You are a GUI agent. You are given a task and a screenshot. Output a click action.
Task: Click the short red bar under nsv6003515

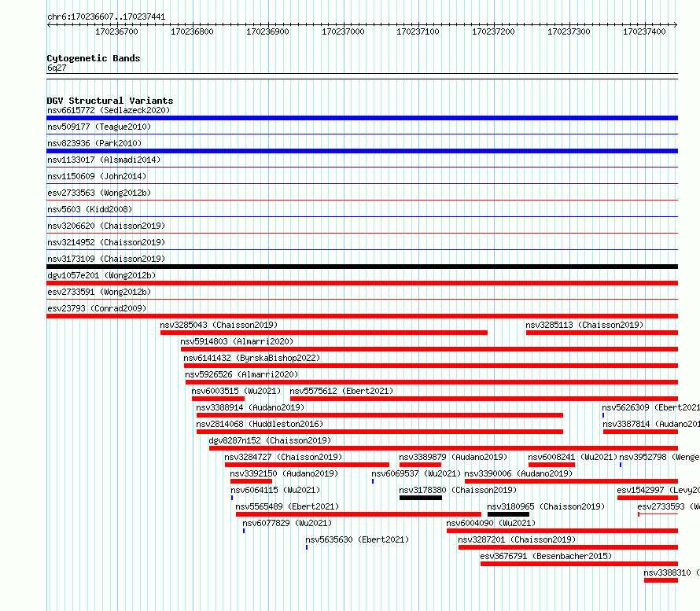click(219, 399)
